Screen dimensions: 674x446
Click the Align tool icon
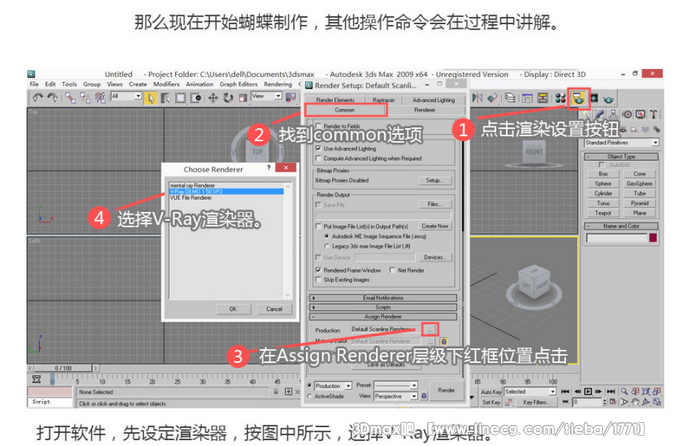tap(493, 98)
